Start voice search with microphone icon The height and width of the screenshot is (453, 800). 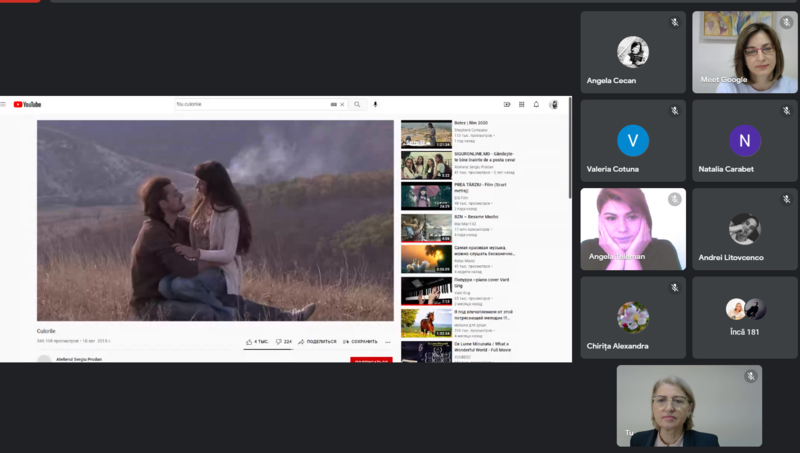(x=376, y=104)
